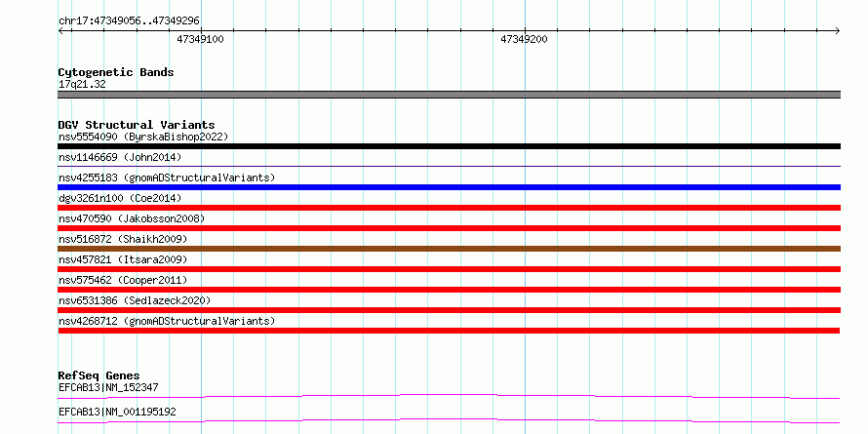Click the nsv1146669 (John2014) label
Image resolution: width=868 pixels, height=434 pixels.
point(120,157)
